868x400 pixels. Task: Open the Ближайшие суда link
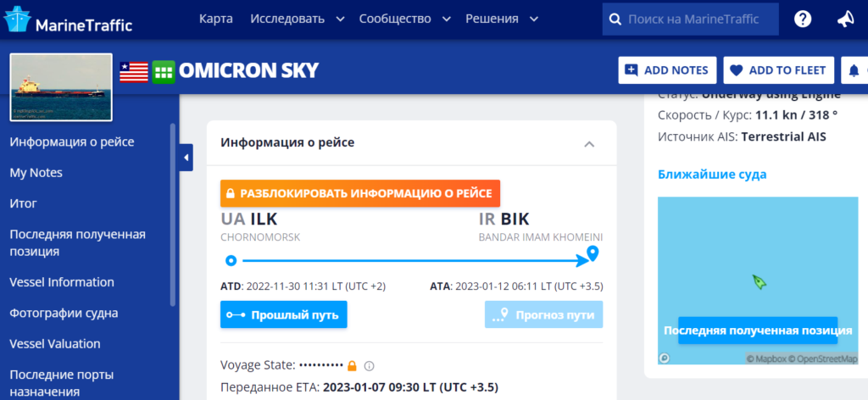[x=712, y=175]
